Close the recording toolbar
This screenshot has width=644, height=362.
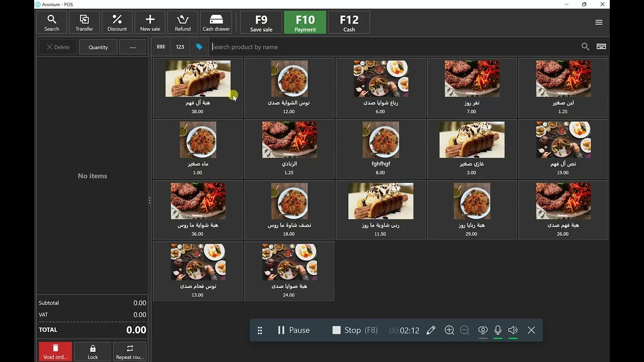531,330
